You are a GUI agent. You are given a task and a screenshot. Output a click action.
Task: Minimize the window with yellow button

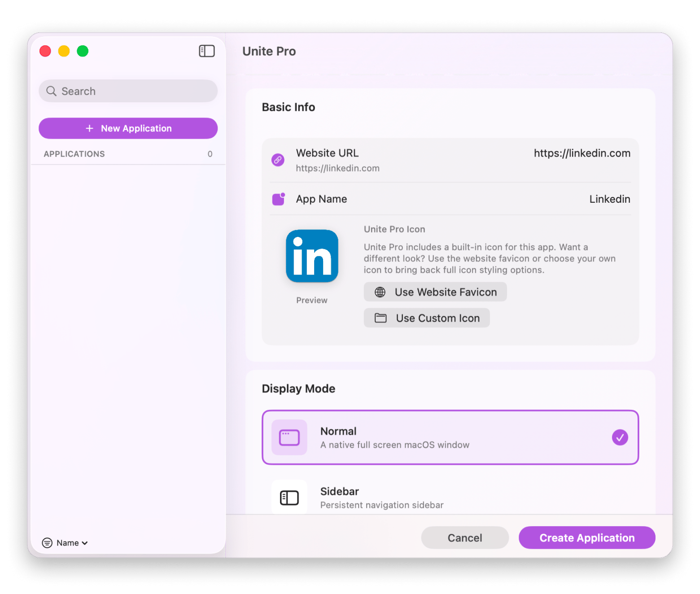click(64, 51)
